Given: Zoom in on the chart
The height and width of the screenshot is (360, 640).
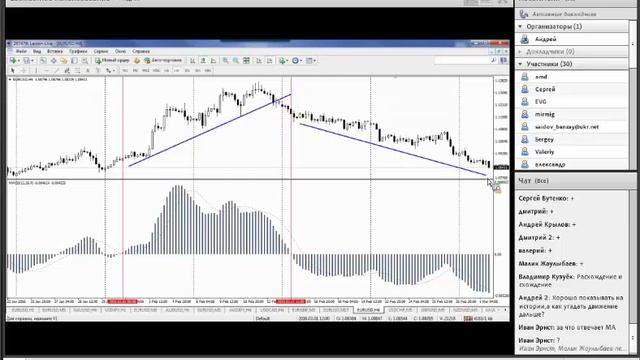Looking at the screenshot, I should point(225,61).
